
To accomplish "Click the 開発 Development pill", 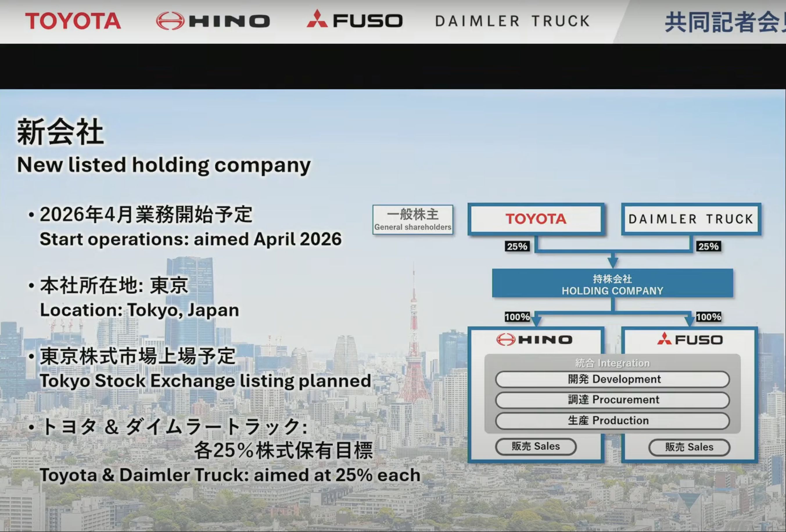I will click(613, 380).
